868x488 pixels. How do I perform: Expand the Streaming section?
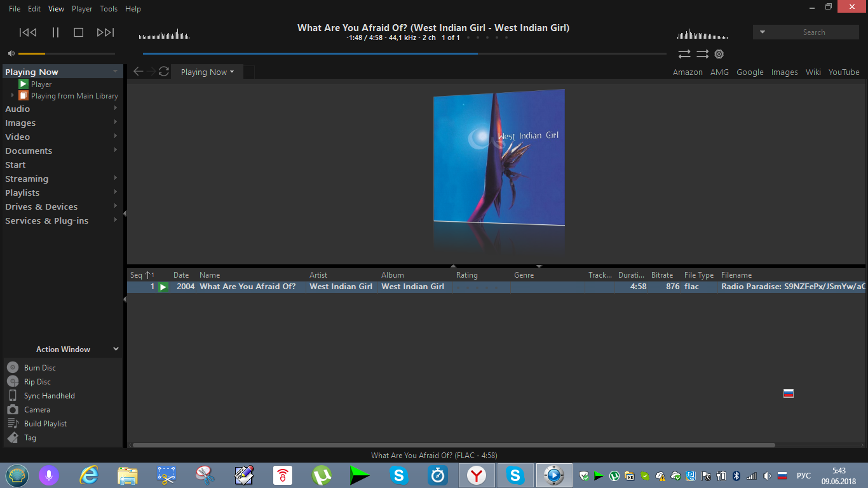pyautogui.click(x=115, y=178)
